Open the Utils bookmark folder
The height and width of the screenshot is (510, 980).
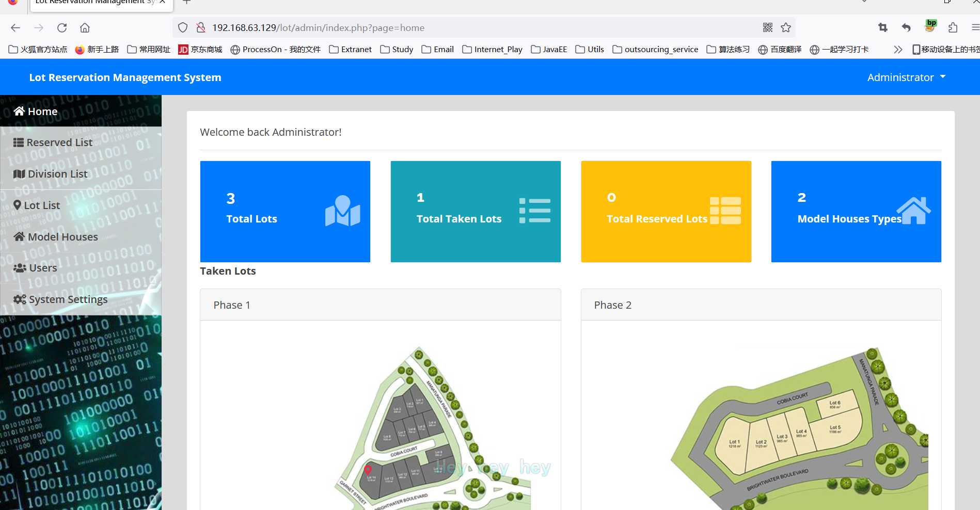(590, 50)
